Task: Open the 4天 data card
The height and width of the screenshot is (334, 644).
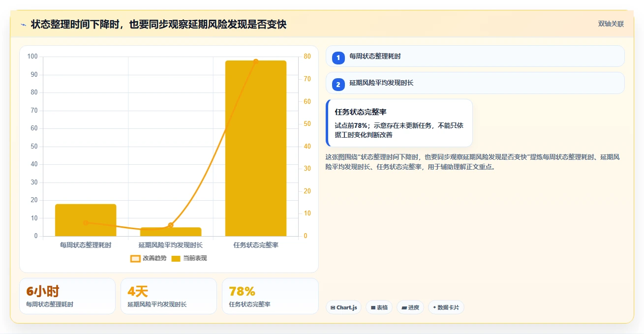Action: point(169,296)
